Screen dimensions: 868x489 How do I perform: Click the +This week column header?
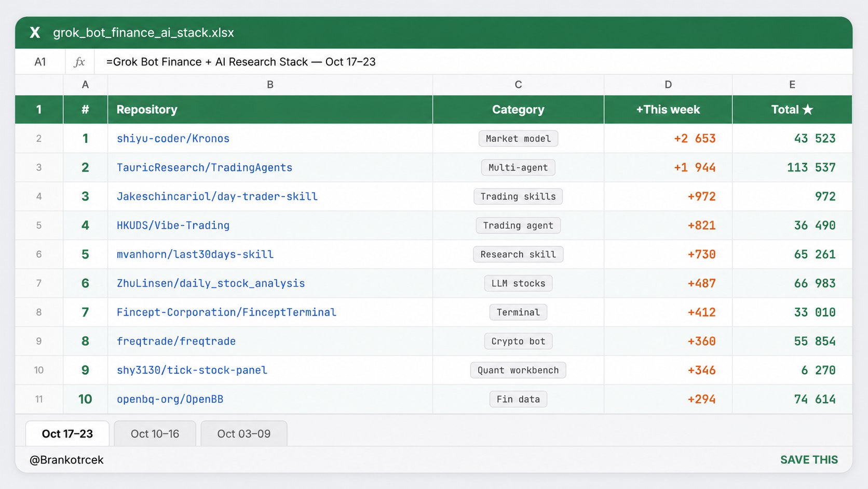[x=668, y=110]
